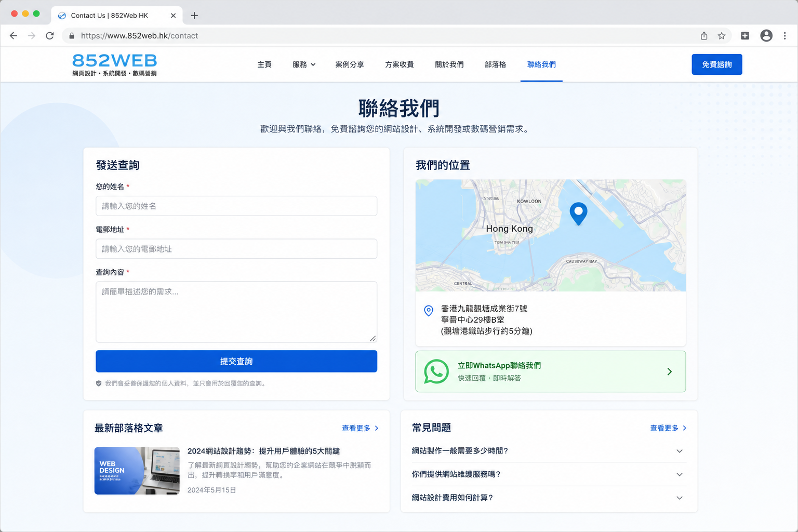Click the 發送查詢 form heading
The width and height of the screenshot is (798, 532).
tap(117, 165)
